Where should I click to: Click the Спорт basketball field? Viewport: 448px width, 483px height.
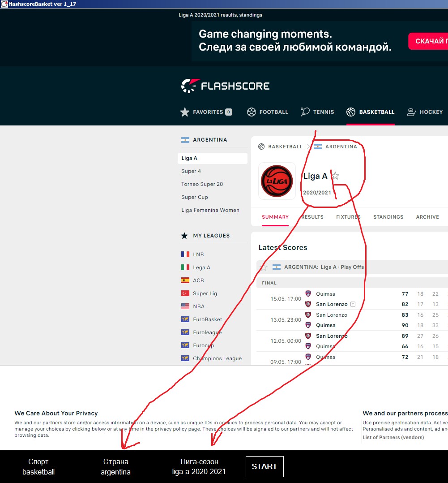38,467
